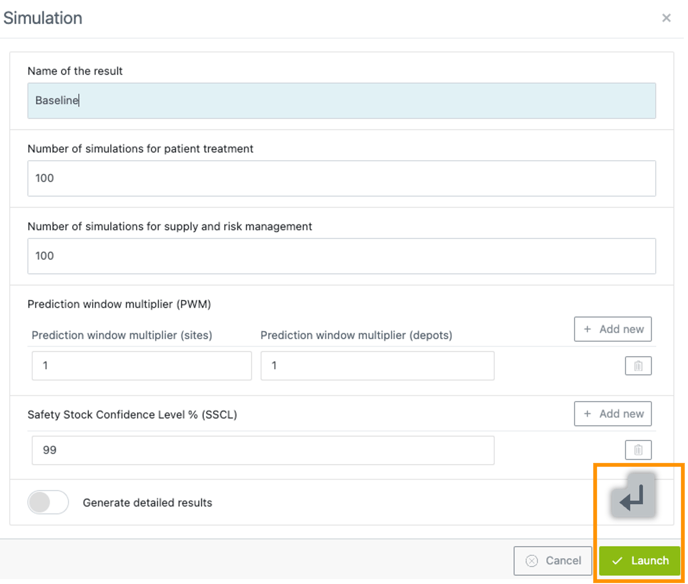Select the supply and risk management simulations field
This screenshot has width=688, height=584.
point(341,256)
